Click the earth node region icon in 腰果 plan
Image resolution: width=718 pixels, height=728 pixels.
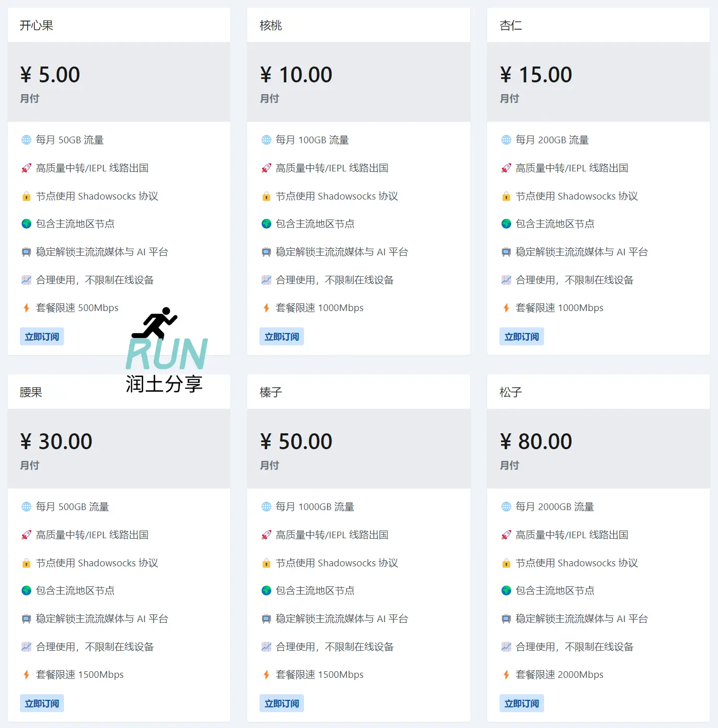click(x=26, y=590)
